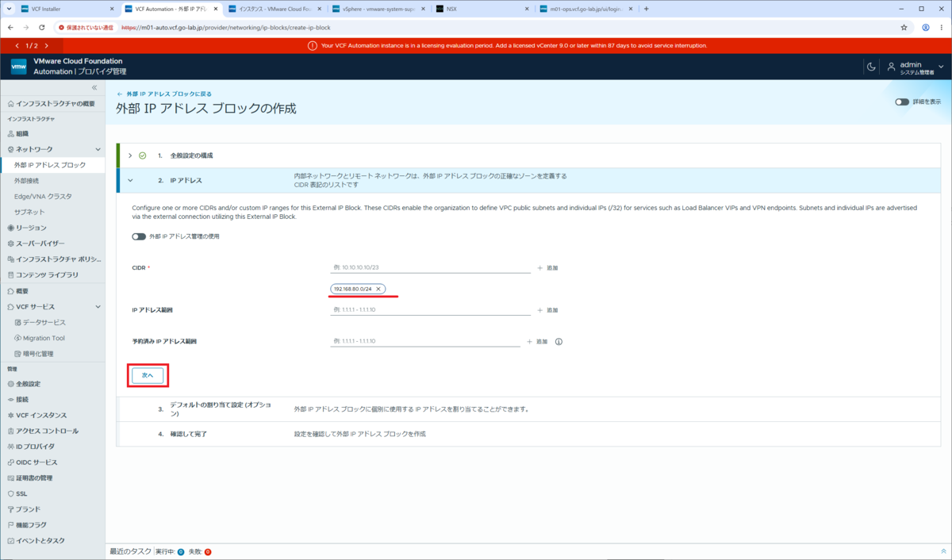Go to next notification banner
This screenshot has height=560, width=952.
(47, 46)
